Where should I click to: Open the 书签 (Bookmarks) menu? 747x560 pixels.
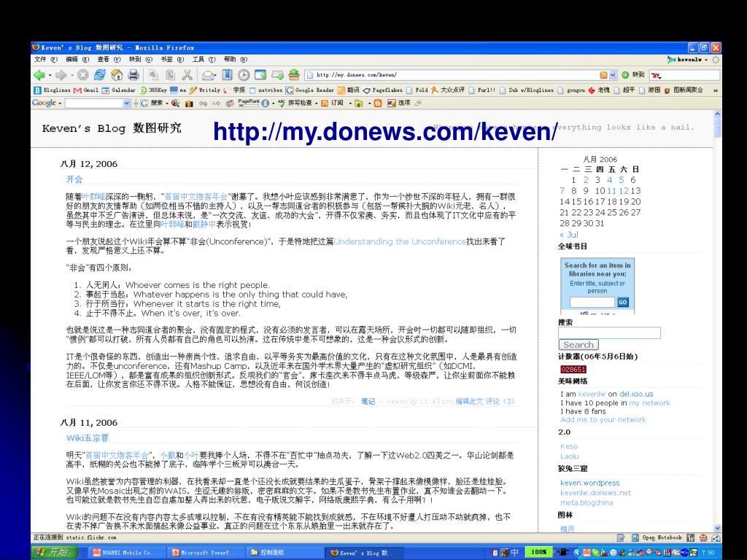click(172, 59)
